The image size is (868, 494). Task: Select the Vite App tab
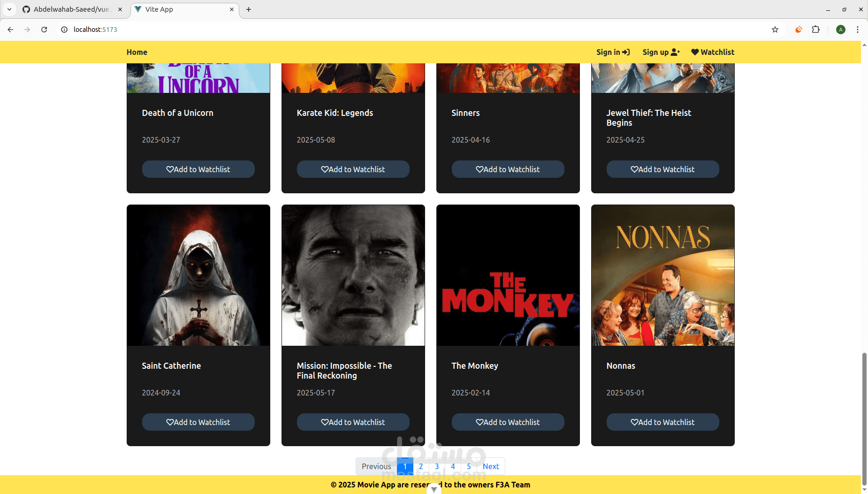tap(185, 9)
